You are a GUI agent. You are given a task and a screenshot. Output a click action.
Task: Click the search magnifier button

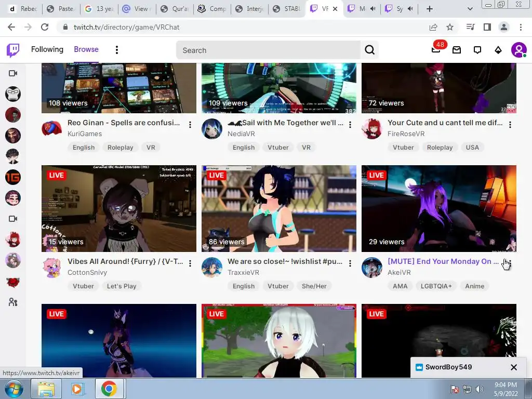point(369,50)
